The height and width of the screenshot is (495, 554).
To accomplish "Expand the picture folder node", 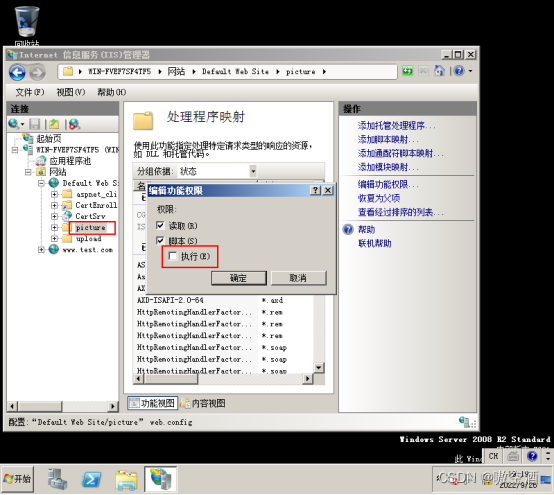I will coord(54,227).
